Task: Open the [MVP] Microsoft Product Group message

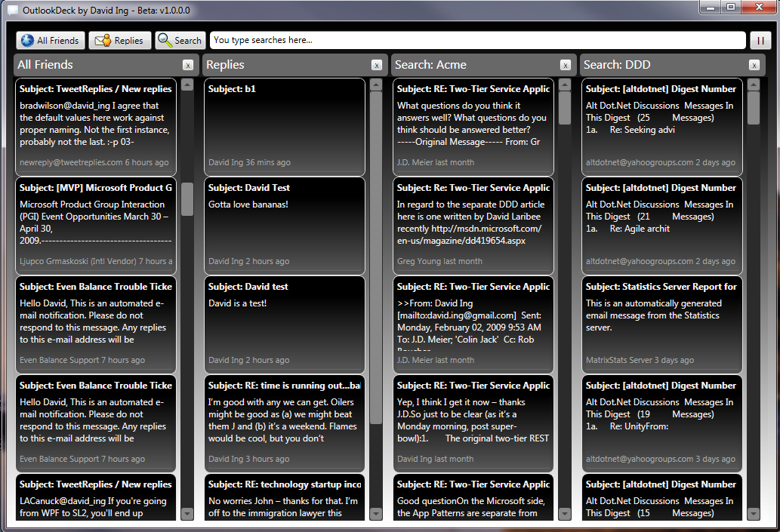Action: click(95, 226)
